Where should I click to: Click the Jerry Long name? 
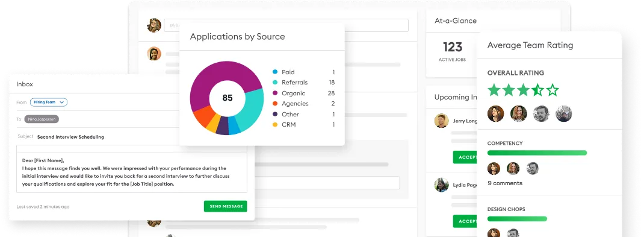[465, 121]
